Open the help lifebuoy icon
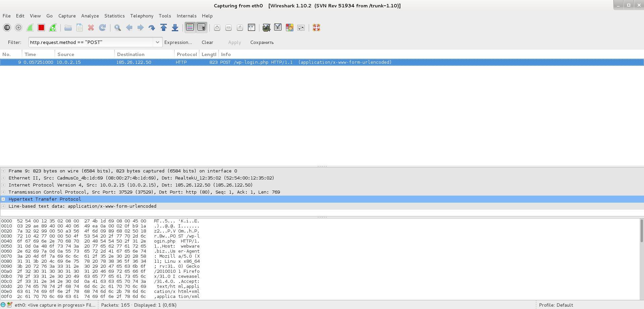This screenshot has height=309, width=644. [x=316, y=28]
